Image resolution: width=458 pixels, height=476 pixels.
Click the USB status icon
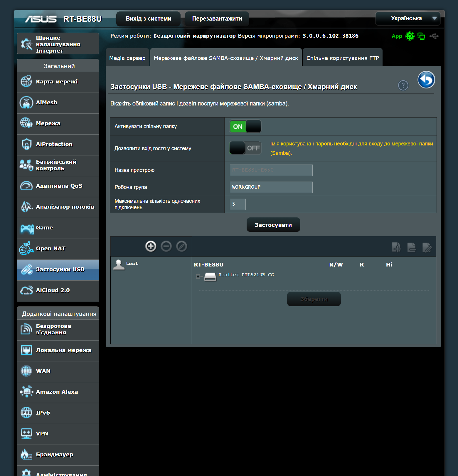pos(434,36)
